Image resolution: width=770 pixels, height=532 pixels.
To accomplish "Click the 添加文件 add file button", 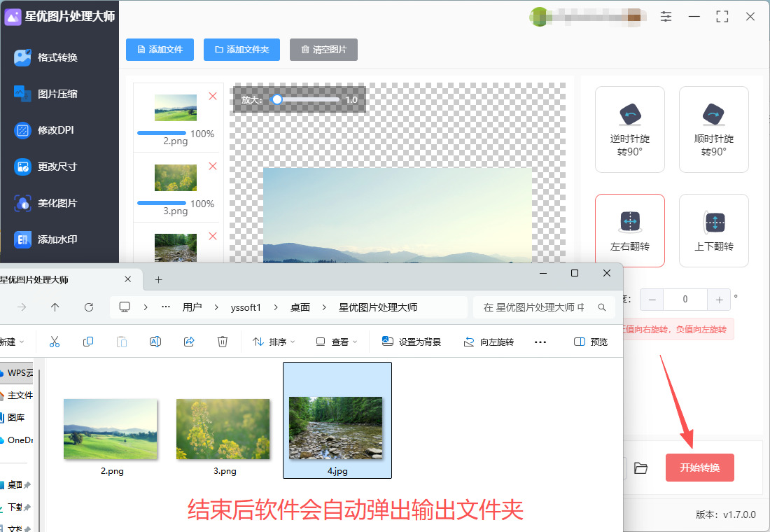I will point(160,50).
